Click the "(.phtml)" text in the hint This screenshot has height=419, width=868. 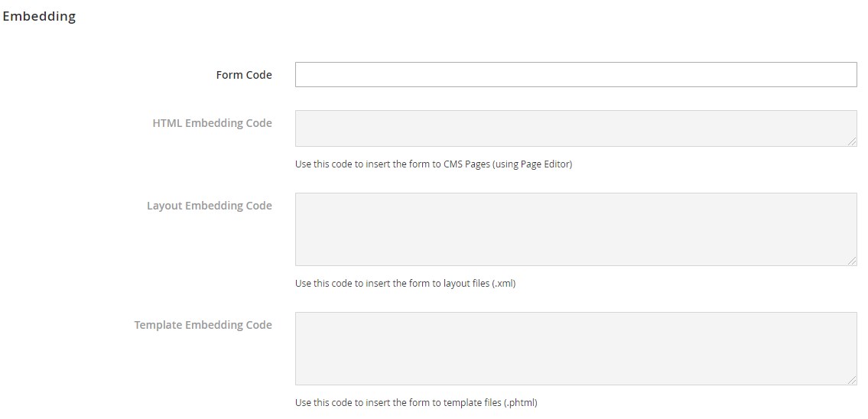(x=520, y=403)
